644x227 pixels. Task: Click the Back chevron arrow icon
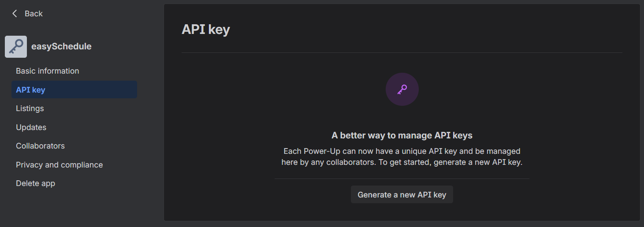(15, 14)
